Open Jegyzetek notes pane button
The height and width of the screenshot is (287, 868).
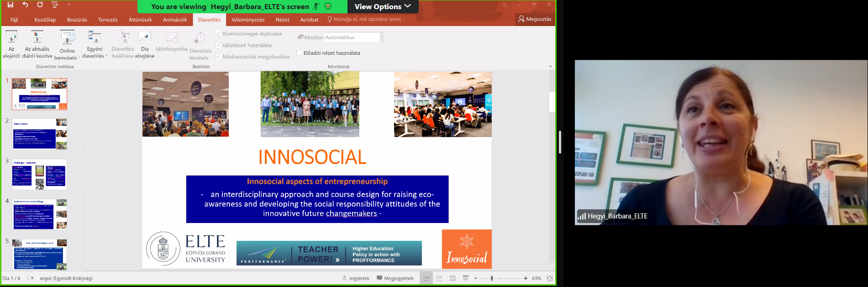click(356, 278)
